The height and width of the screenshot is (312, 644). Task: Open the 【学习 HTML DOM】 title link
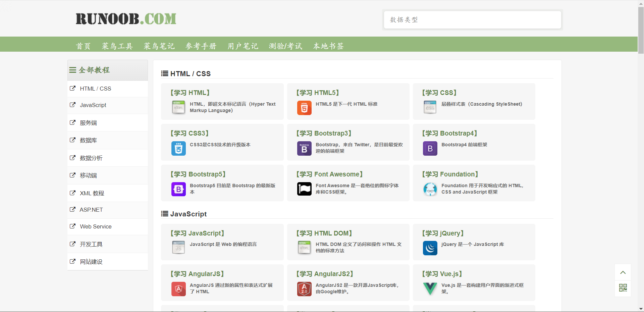click(324, 233)
